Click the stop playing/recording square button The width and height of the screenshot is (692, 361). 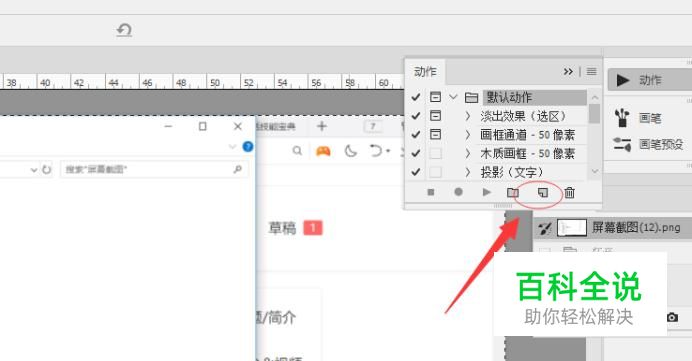(431, 192)
